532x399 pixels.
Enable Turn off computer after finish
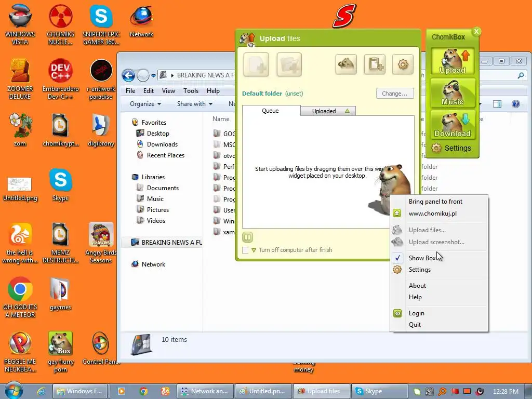pyautogui.click(x=245, y=250)
